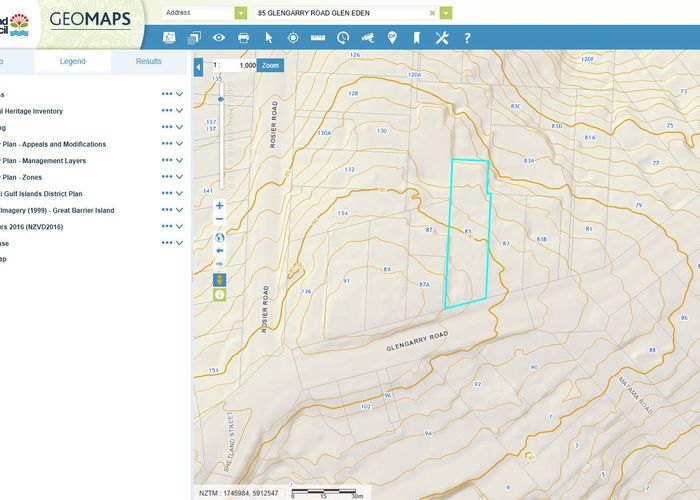Click the address search text field
This screenshot has height=500, width=700.
pos(342,13)
